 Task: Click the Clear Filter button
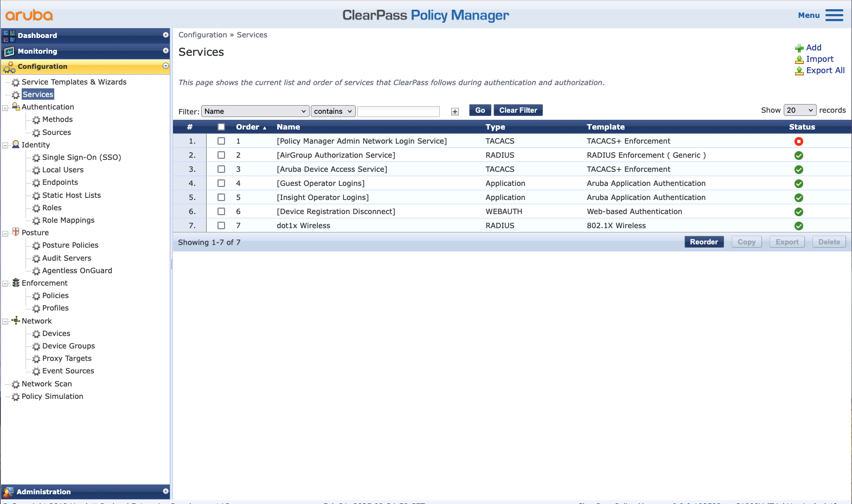pyautogui.click(x=518, y=110)
